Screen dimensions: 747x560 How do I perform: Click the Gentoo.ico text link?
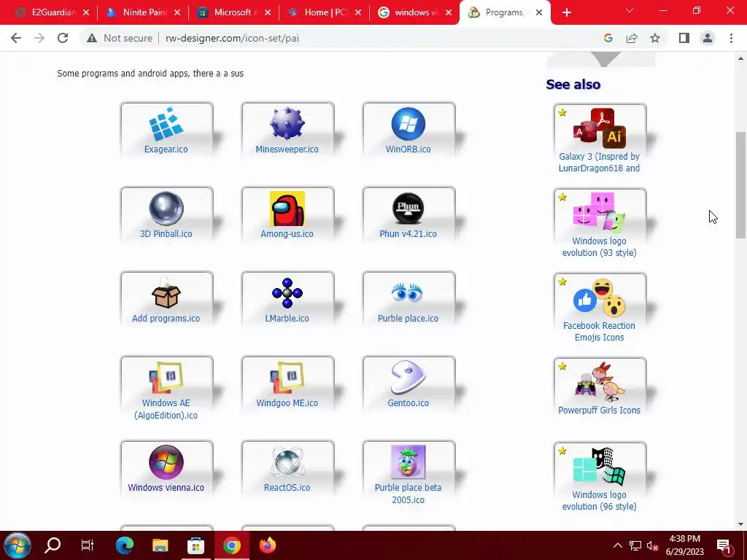tap(409, 402)
